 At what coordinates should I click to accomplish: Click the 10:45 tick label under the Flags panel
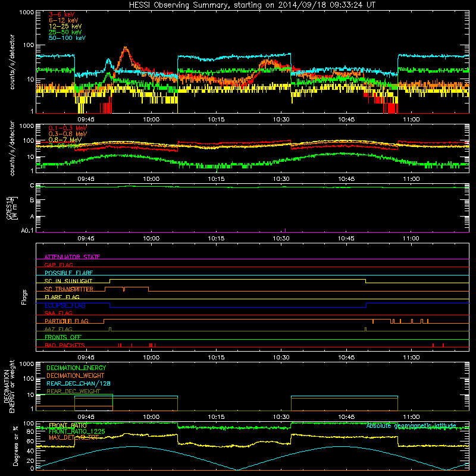pyautogui.click(x=346, y=358)
